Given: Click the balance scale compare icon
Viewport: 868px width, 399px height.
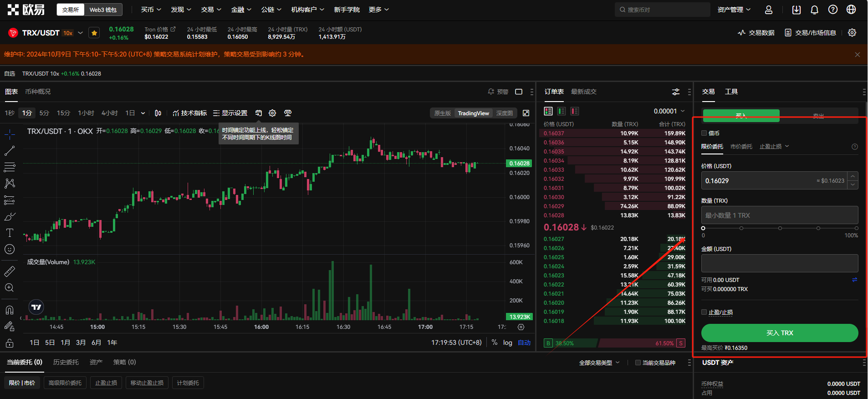Looking at the screenshot, I should pyautogui.click(x=288, y=113).
